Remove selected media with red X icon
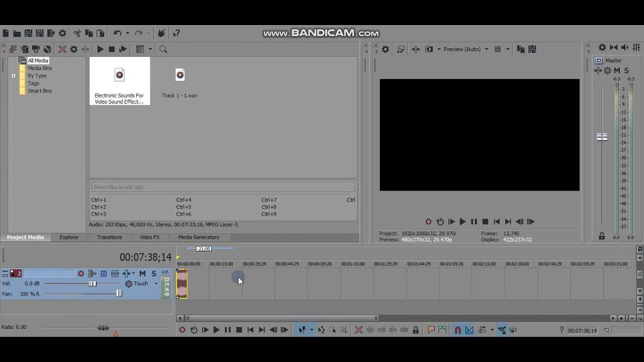This screenshot has height=362, width=644. pos(62,49)
